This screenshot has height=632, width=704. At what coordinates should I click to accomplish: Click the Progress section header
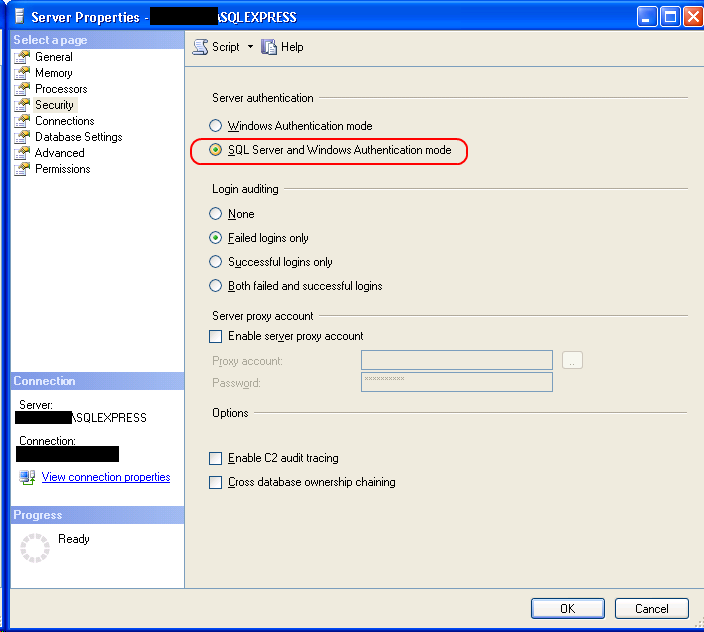pyautogui.click(x=97, y=515)
